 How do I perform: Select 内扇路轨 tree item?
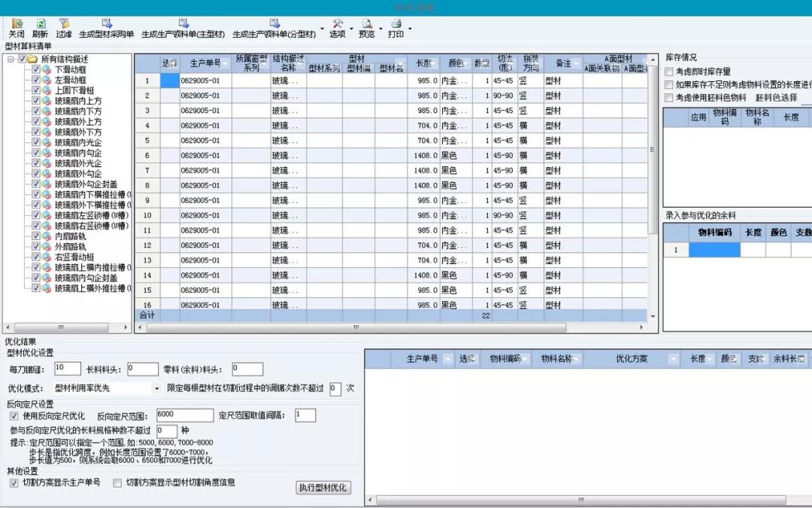71,236
